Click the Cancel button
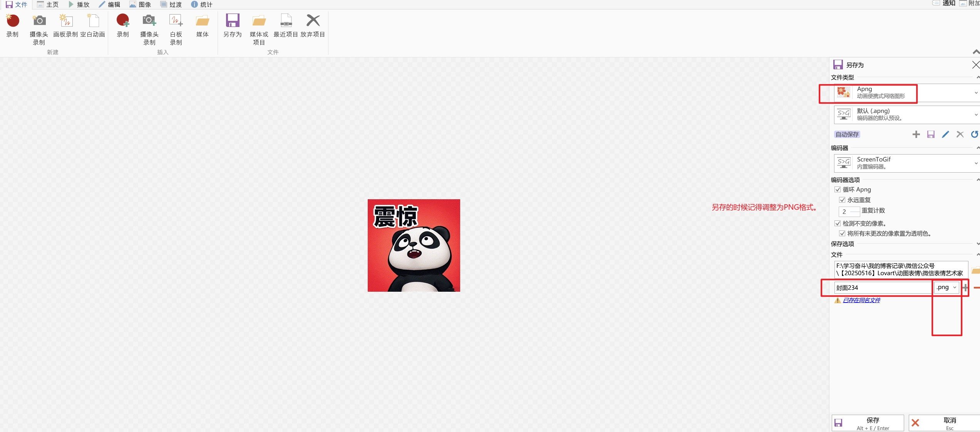The width and height of the screenshot is (980, 432). pos(944,423)
